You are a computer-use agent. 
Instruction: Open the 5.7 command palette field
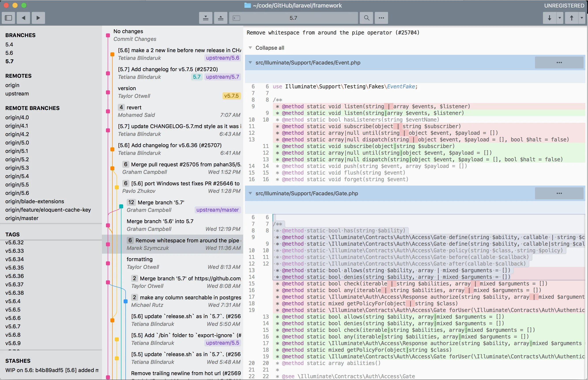(x=293, y=18)
